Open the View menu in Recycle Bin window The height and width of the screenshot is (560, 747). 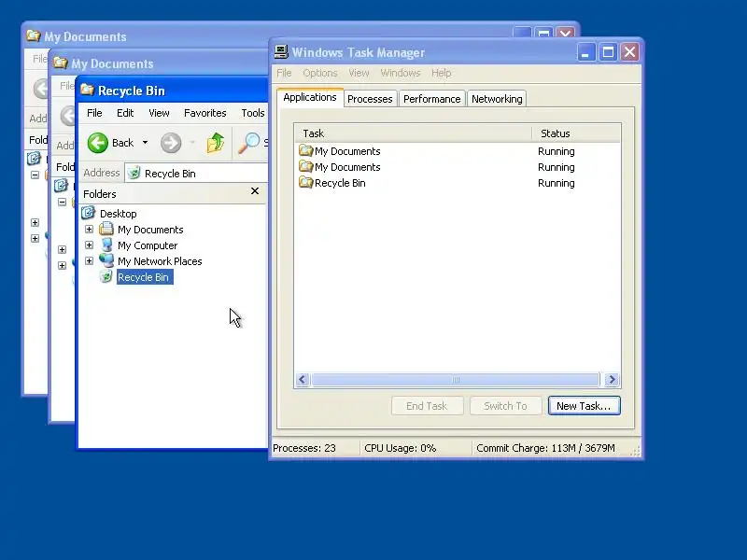coord(159,113)
